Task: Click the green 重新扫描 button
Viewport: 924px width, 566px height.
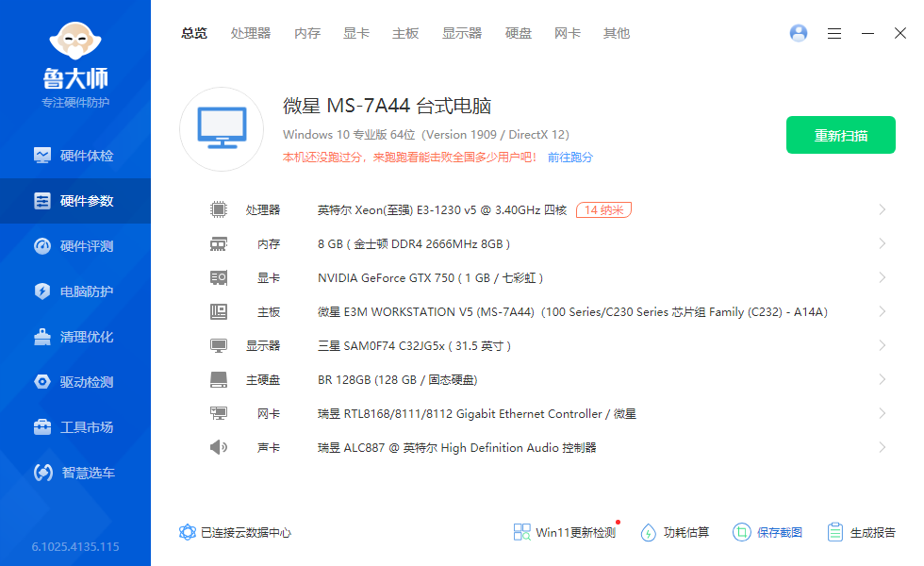Action: click(841, 135)
